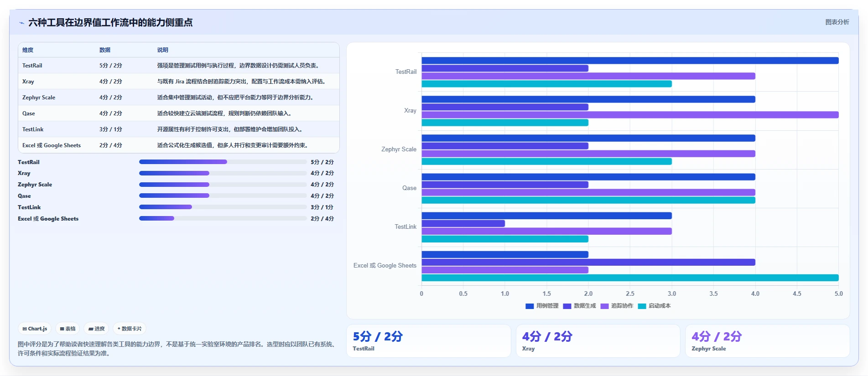Viewport: 868px width, 376px height.
Task: Click the TestLink progress bar
Action: [x=223, y=207]
